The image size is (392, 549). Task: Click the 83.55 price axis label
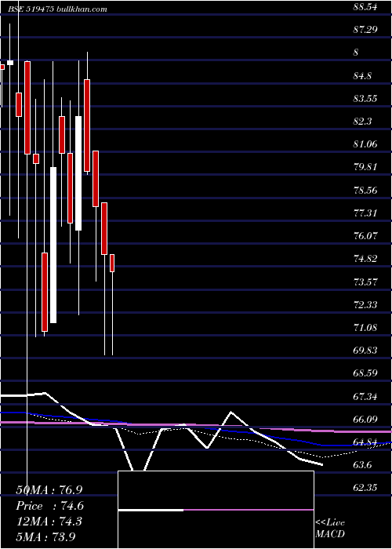pos(365,98)
